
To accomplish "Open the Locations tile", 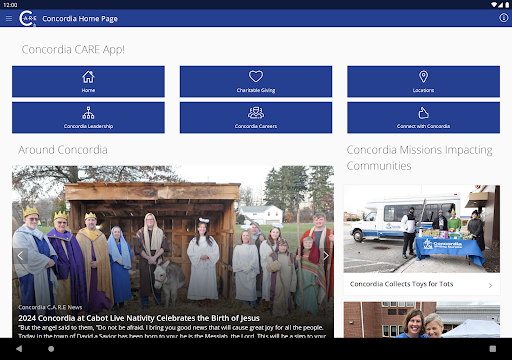I will (423, 81).
